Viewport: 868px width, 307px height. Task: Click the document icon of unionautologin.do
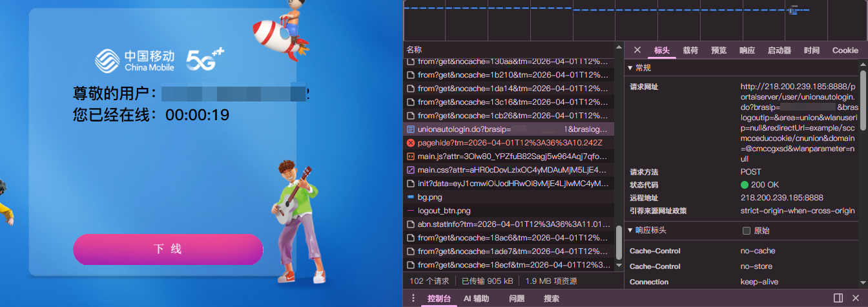pyautogui.click(x=410, y=129)
